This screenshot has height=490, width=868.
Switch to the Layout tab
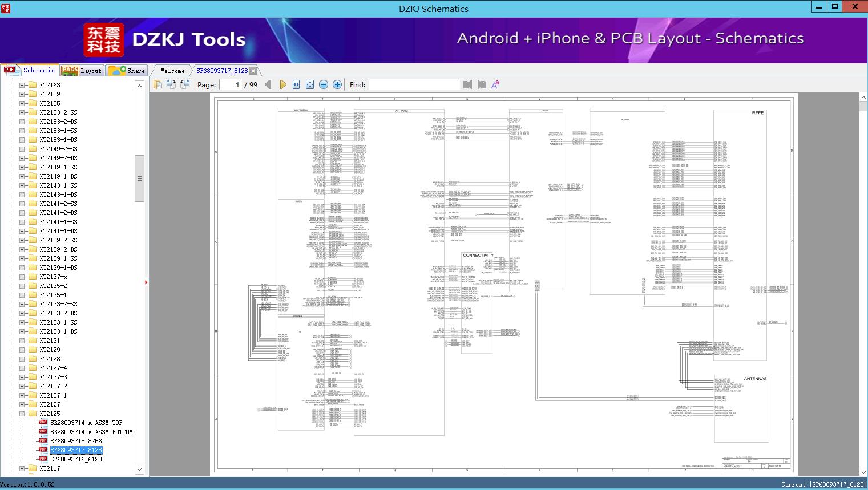pos(82,71)
